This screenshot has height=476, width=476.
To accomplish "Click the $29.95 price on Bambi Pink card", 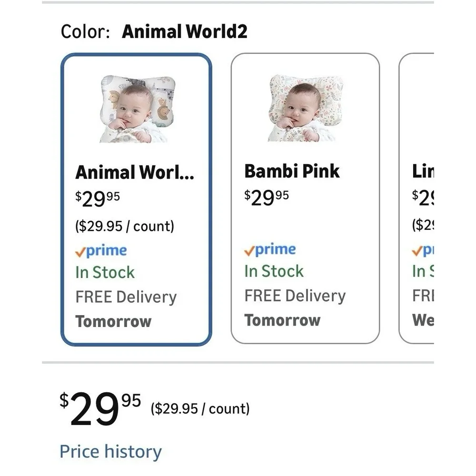I will 267,198.
